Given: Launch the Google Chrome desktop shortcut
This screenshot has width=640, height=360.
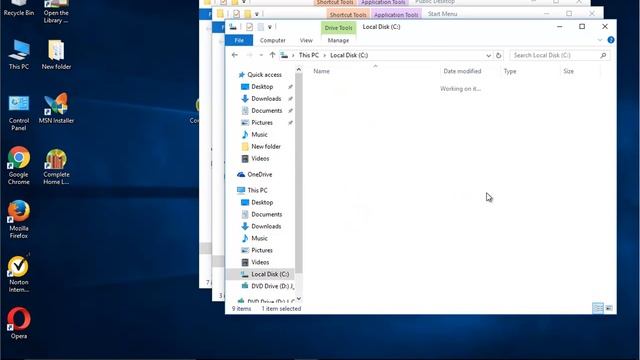Looking at the screenshot, I should click(x=19, y=166).
